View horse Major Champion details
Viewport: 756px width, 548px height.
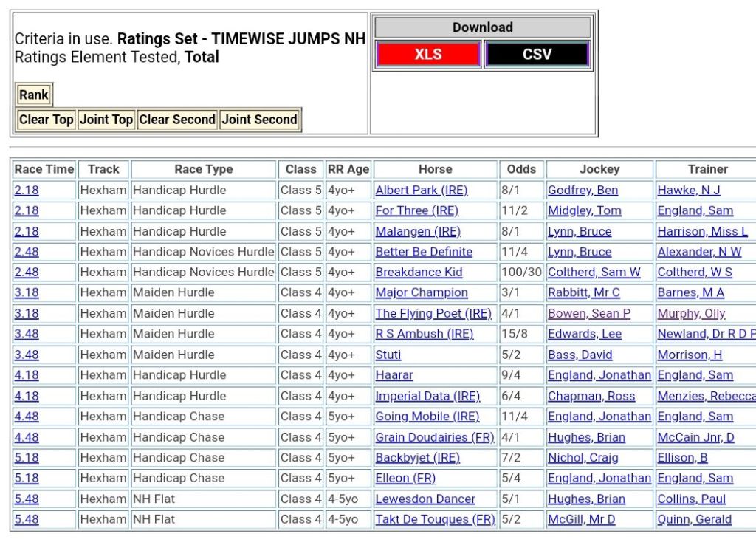point(421,293)
